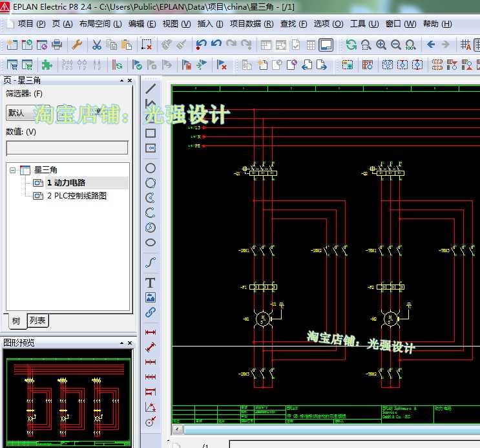Open page 2 PLC控制线路图

coord(76,196)
